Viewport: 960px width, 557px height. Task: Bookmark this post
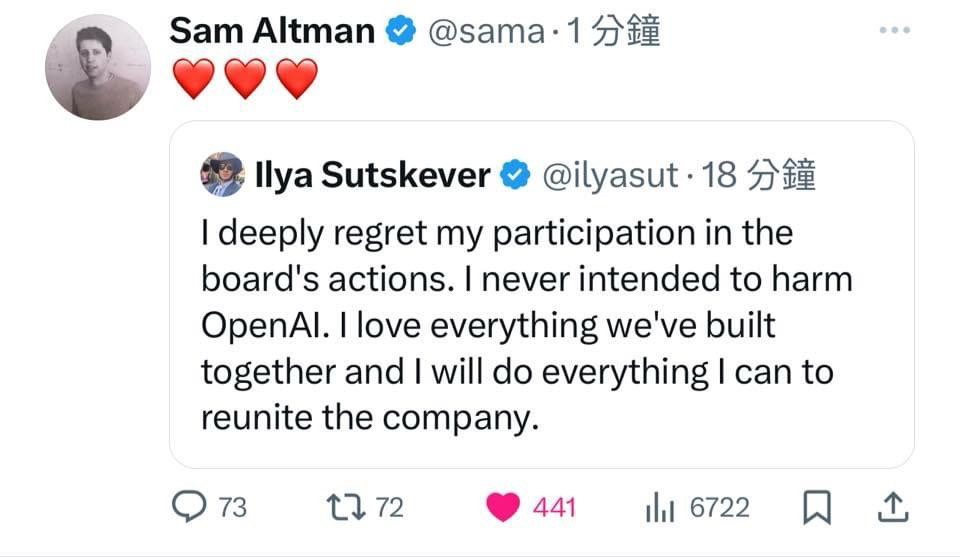coord(816,508)
